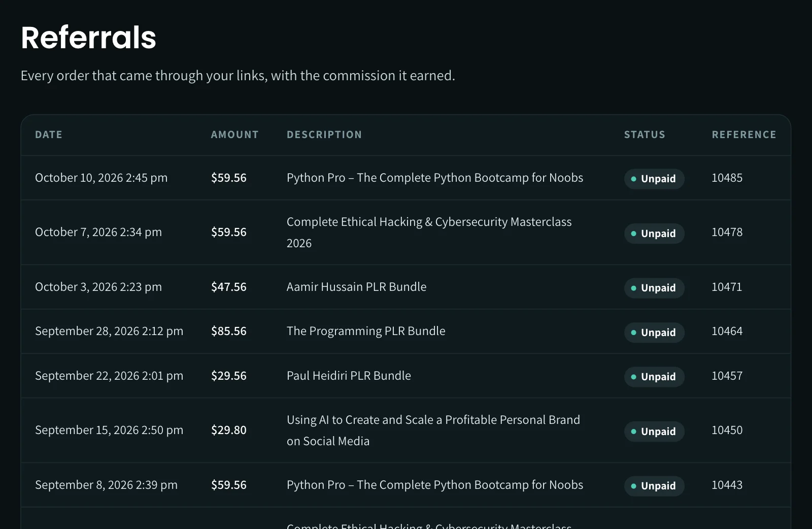Open reference number 10485

pyautogui.click(x=727, y=178)
